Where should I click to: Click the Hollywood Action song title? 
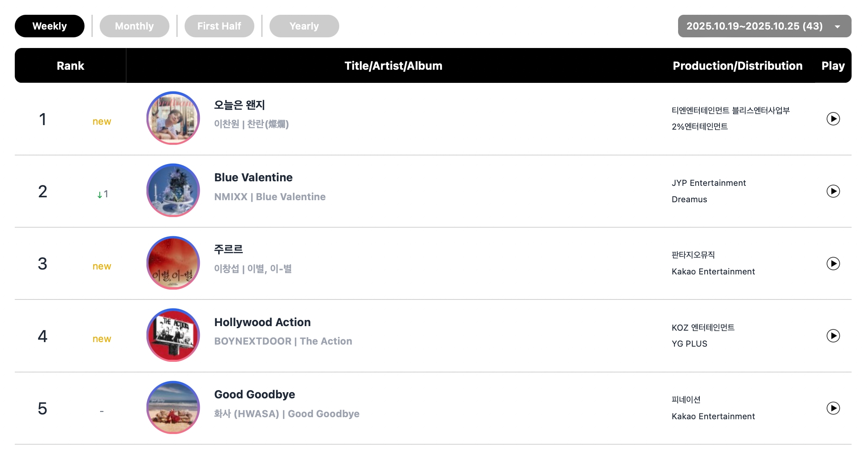[262, 322]
